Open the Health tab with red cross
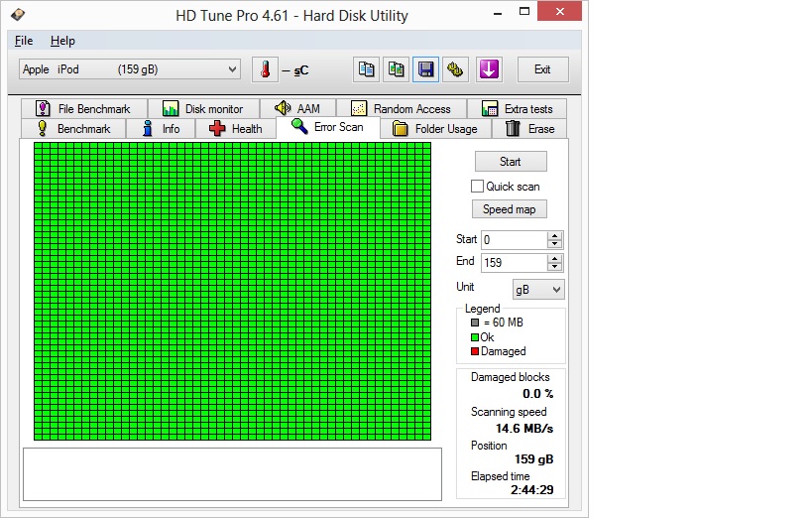Screen dimensions: 812x518 click(235, 129)
